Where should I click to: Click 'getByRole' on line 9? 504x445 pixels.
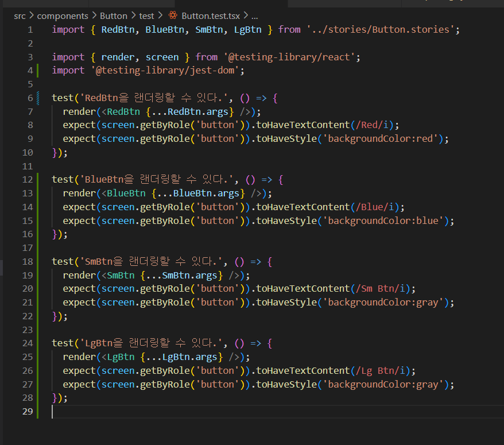point(165,138)
